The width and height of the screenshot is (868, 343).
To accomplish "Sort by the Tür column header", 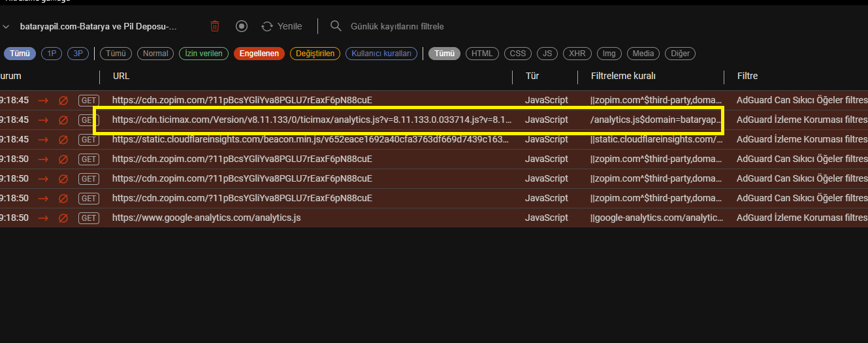I will (x=532, y=76).
